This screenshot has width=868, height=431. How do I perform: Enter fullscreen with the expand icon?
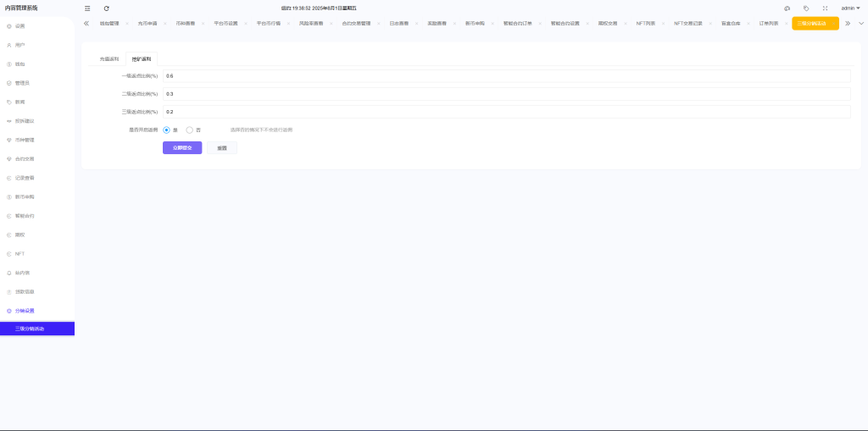tap(825, 8)
